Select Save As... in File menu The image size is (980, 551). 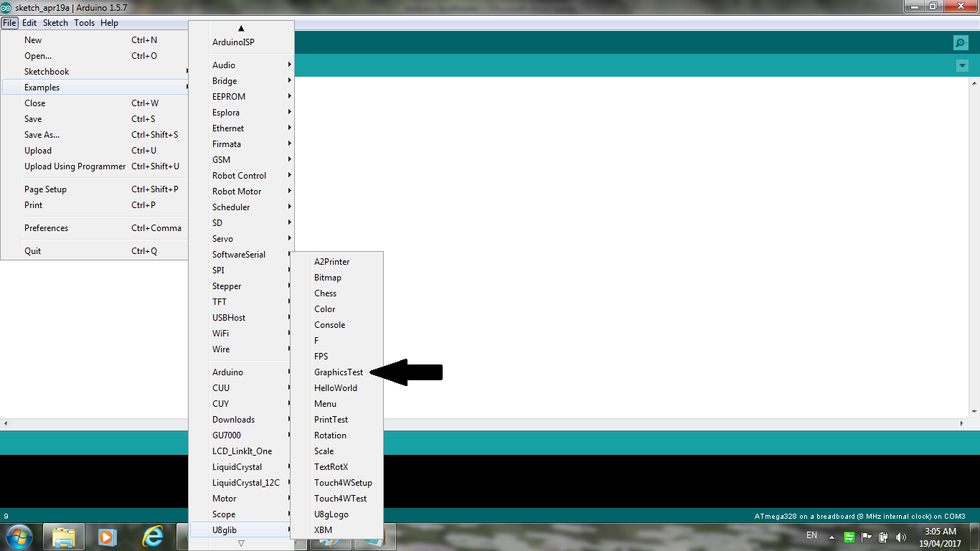(95, 135)
